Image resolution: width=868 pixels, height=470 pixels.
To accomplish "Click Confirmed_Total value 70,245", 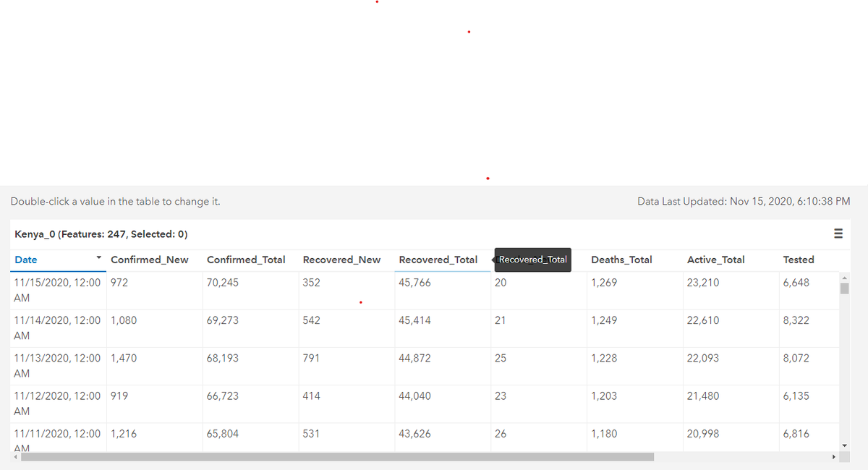I will pos(223,283).
